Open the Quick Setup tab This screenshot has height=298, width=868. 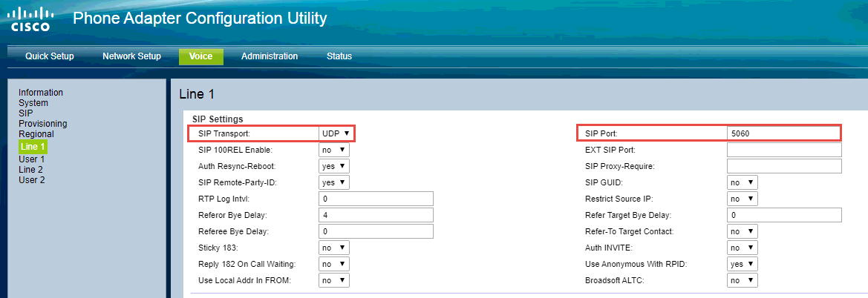tap(50, 56)
